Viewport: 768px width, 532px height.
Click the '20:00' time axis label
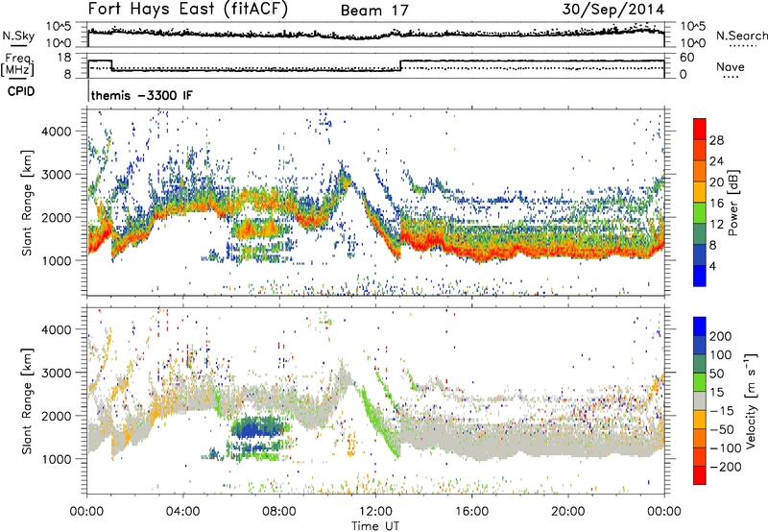pos(568,512)
